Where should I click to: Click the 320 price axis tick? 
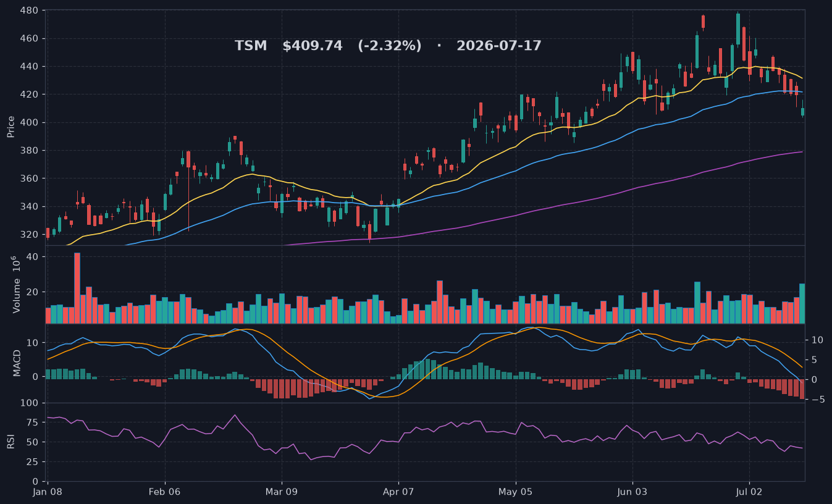pyautogui.click(x=29, y=235)
